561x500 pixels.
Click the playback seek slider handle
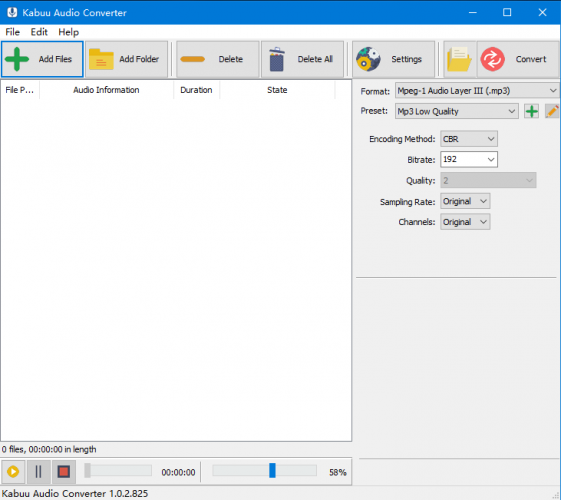pos(87,470)
